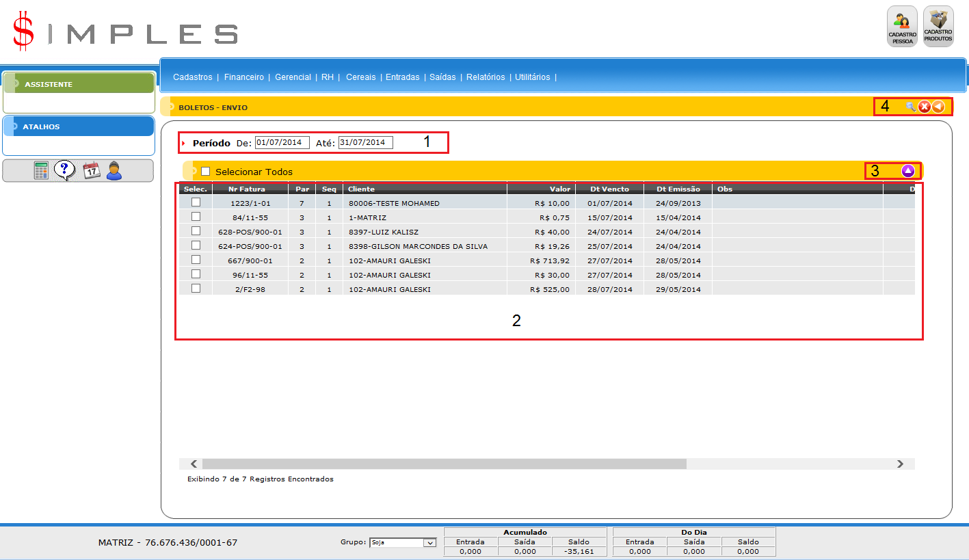The image size is (969, 560).
Task: Click the horizontal scrollbar right arrow
Action: (900, 464)
